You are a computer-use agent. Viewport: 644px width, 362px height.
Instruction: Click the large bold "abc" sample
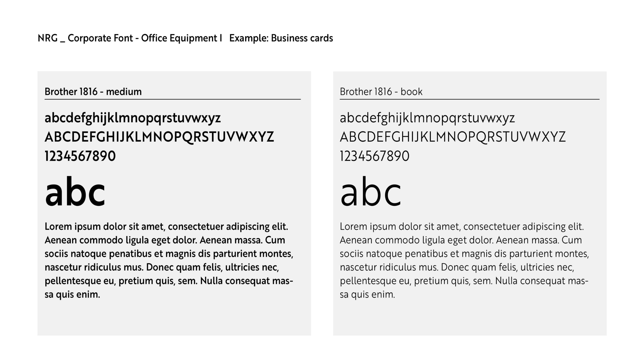point(75,192)
